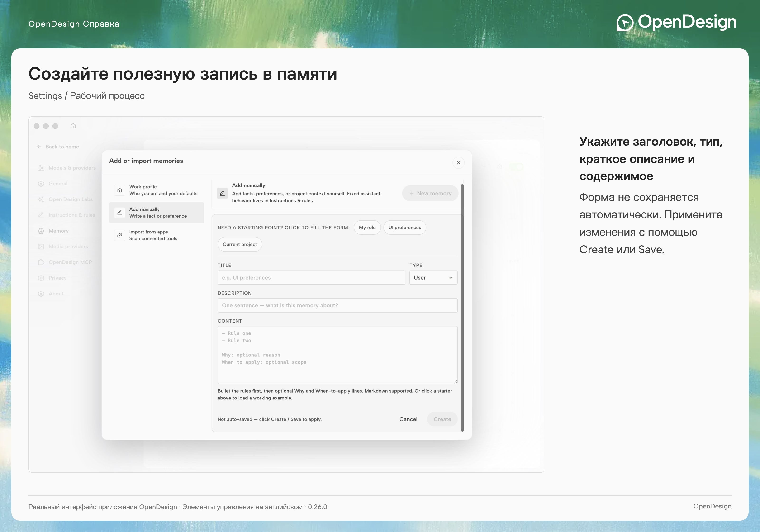Image resolution: width=760 pixels, height=532 pixels.
Task: Click the Back to home arrow icon
Action: 39,147
